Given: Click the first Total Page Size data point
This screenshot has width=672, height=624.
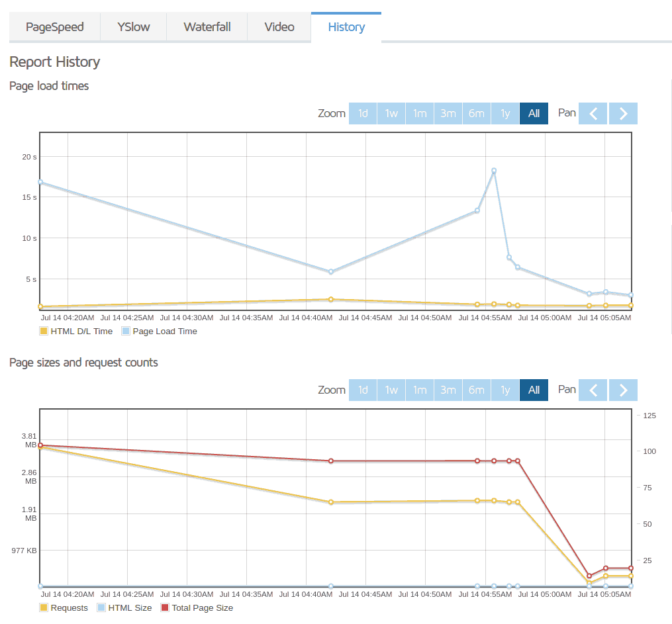Looking at the screenshot, I should [x=40, y=445].
